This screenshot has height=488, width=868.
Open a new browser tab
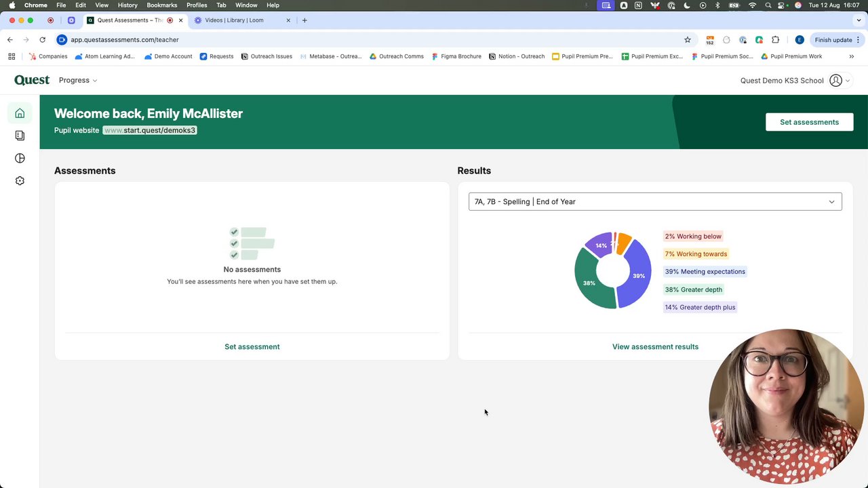pyautogui.click(x=304, y=20)
